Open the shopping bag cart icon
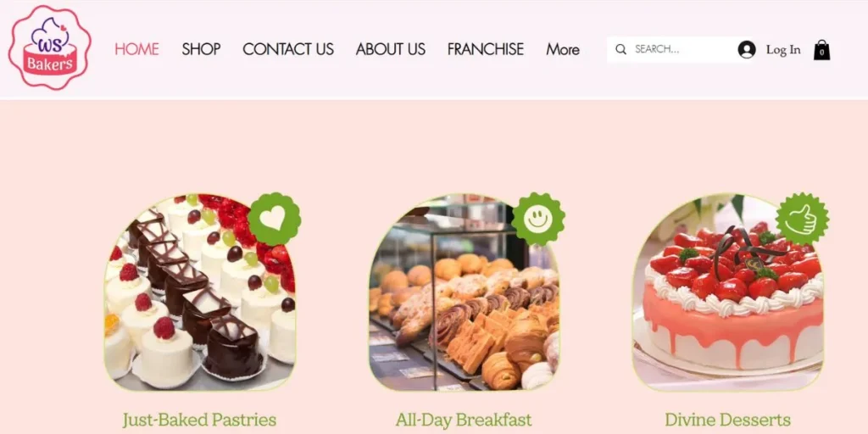The image size is (868, 434). point(821,50)
